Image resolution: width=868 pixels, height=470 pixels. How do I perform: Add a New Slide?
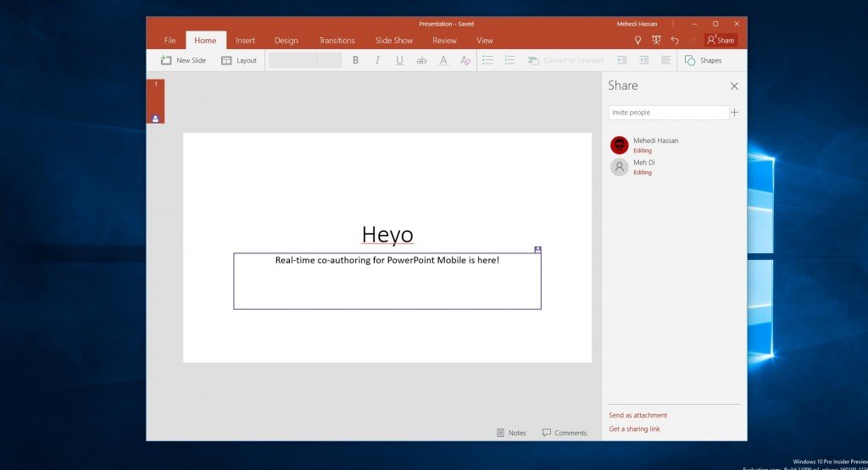tap(183, 60)
